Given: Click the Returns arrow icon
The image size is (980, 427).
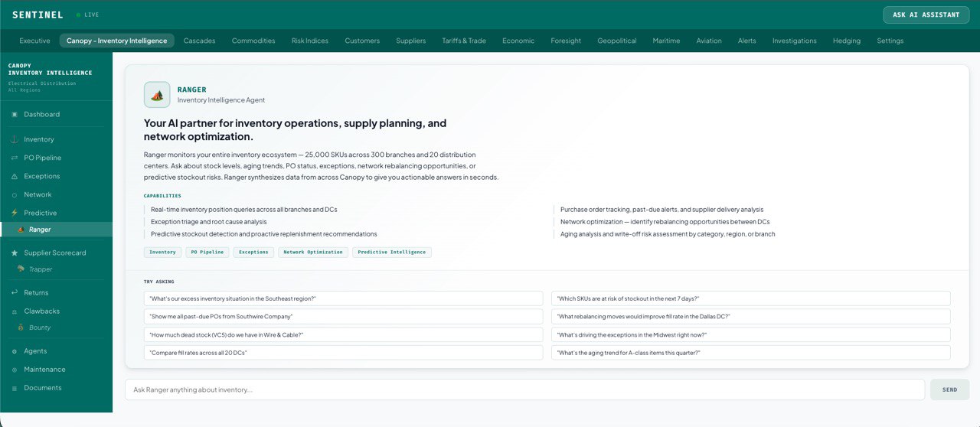Looking at the screenshot, I should [x=15, y=292].
